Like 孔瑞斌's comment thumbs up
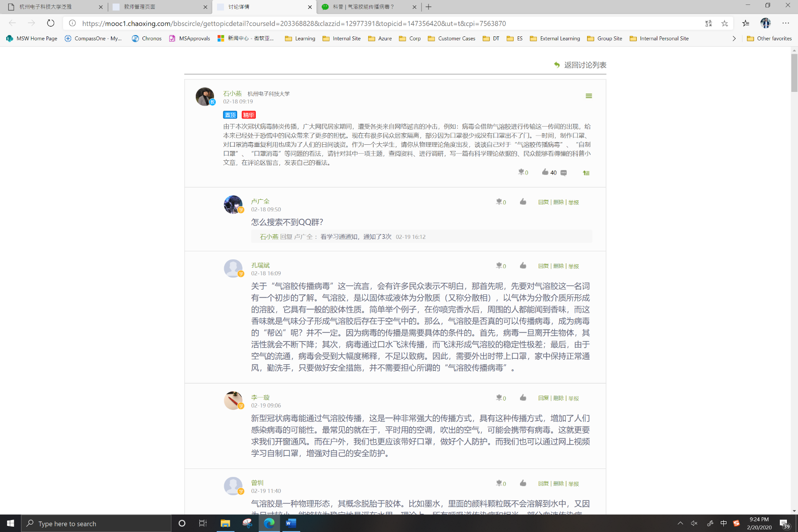 (x=523, y=266)
